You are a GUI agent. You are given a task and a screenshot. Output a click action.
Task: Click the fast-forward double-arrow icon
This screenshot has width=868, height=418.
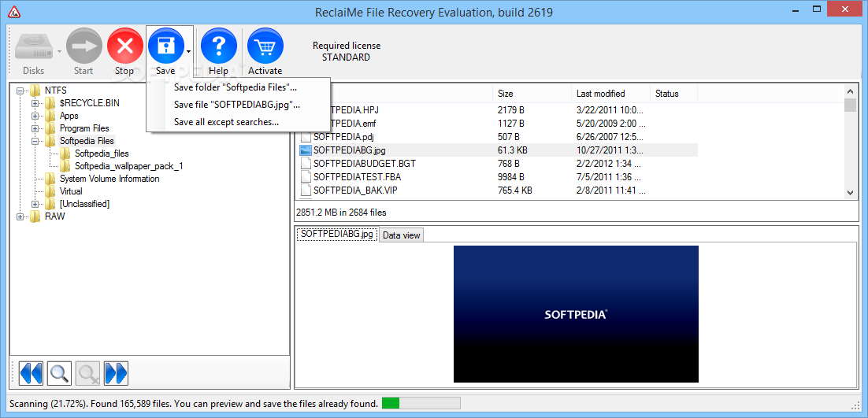click(x=117, y=373)
